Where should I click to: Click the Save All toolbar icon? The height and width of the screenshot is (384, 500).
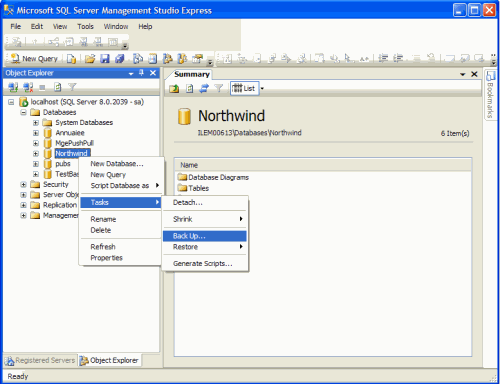(120, 59)
